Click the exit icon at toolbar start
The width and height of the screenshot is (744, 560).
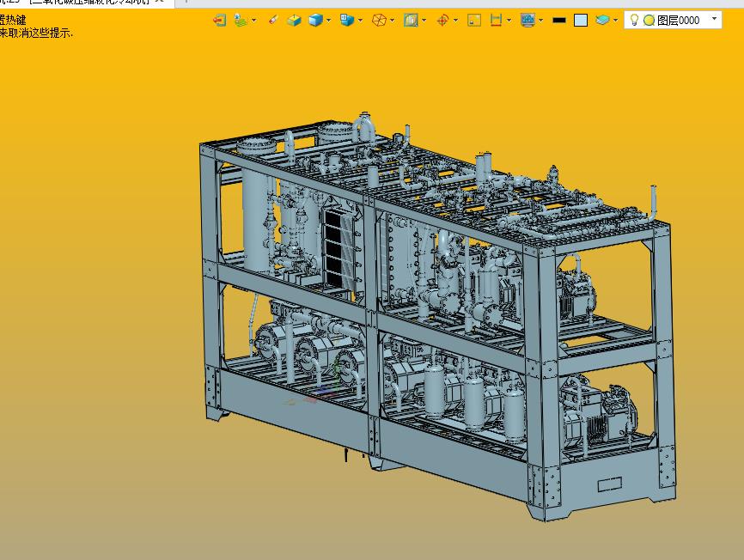point(220,20)
